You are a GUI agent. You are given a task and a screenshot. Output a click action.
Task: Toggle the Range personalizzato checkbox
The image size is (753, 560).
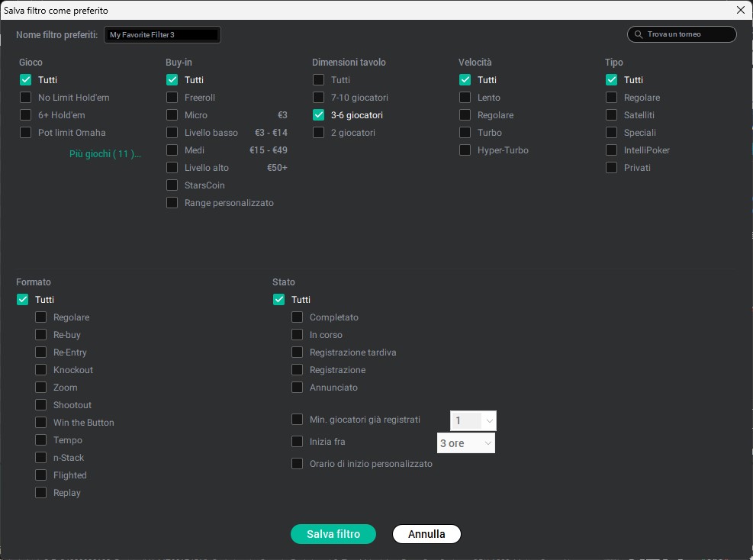172,203
